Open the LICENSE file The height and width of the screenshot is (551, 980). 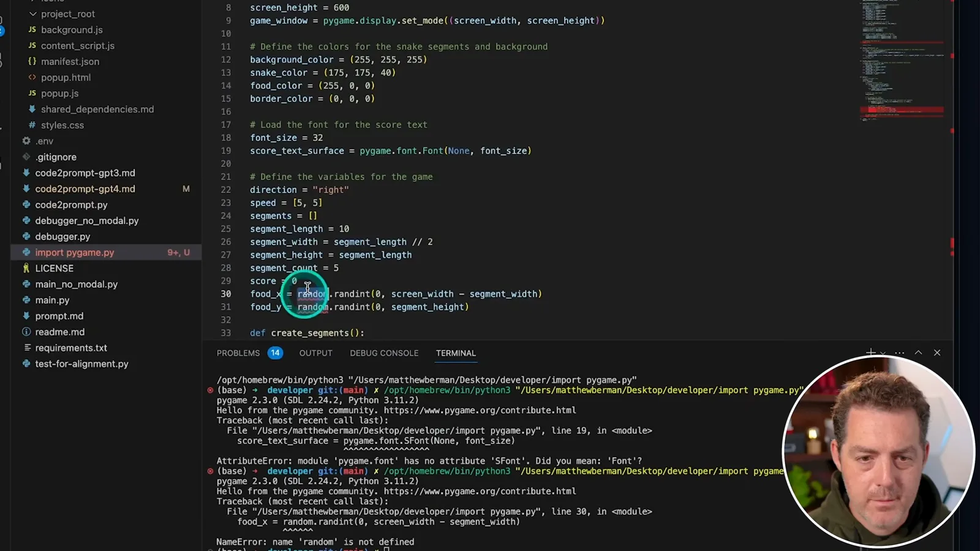click(x=54, y=268)
